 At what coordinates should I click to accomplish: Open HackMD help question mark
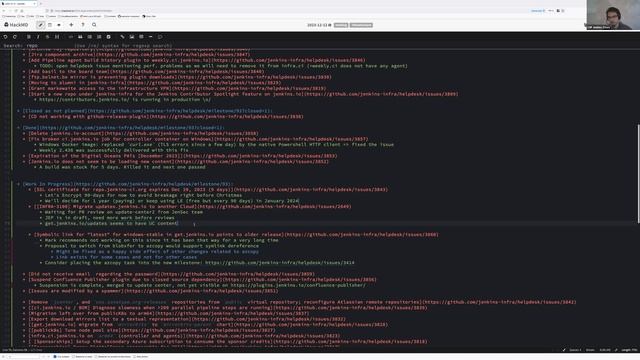(83, 25)
